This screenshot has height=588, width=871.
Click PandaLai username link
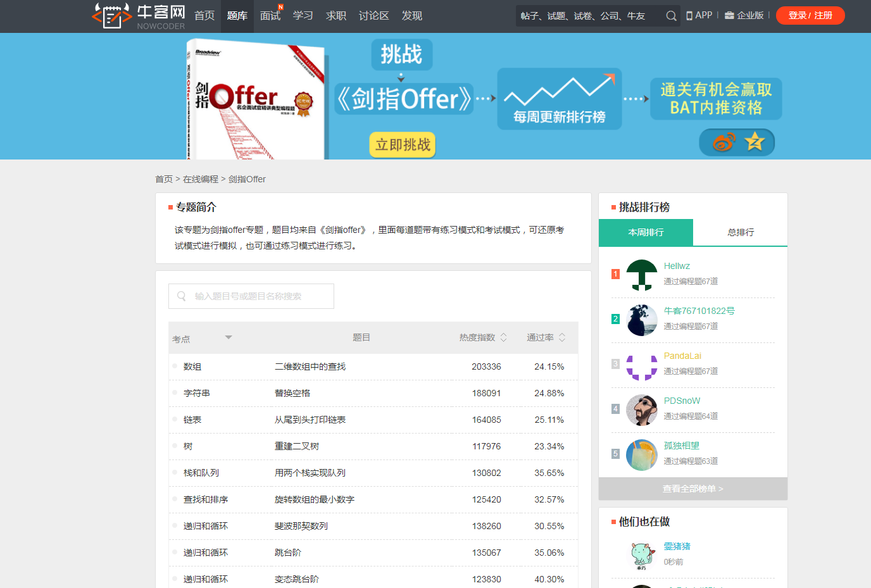(682, 356)
